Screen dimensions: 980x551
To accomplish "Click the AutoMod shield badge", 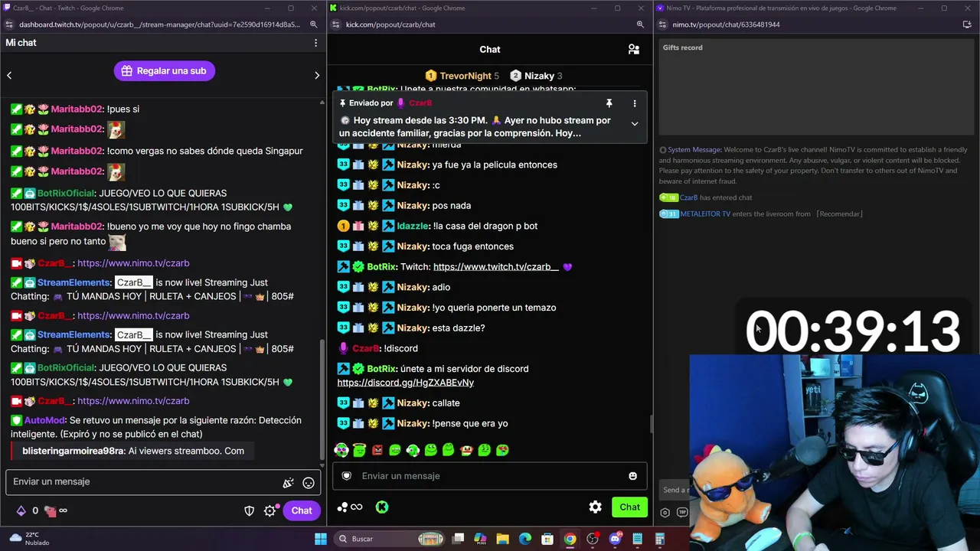I will pyautogui.click(x=16, y=420).
